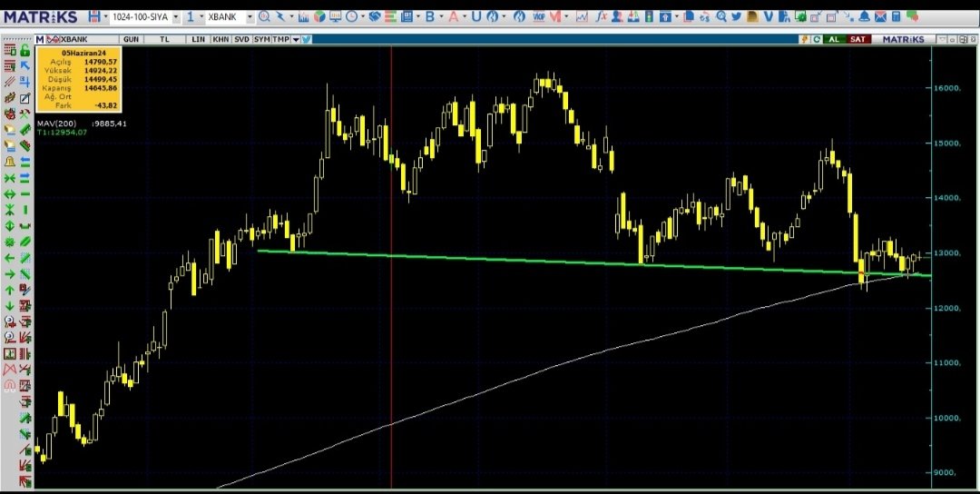Screen dimensions: 980x494
Task: Toggle the KHN chart option
Action: coord(220,39)
